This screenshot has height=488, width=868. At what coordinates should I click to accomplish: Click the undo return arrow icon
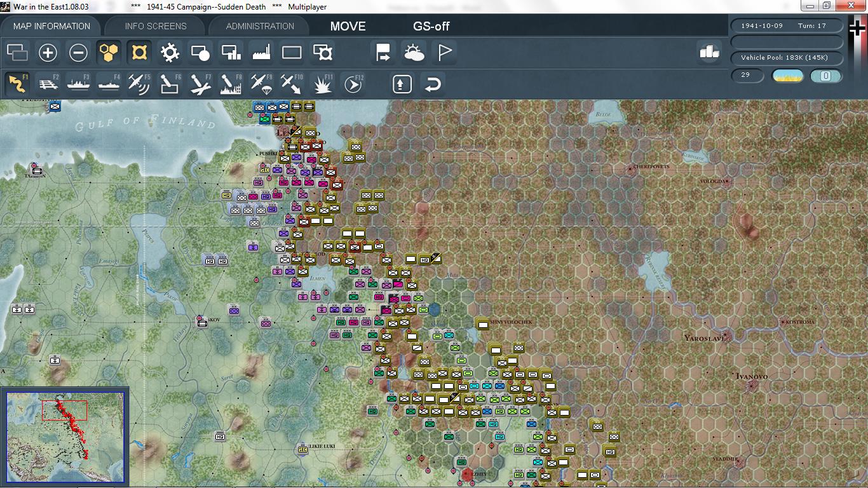click(x=432, y=84)
